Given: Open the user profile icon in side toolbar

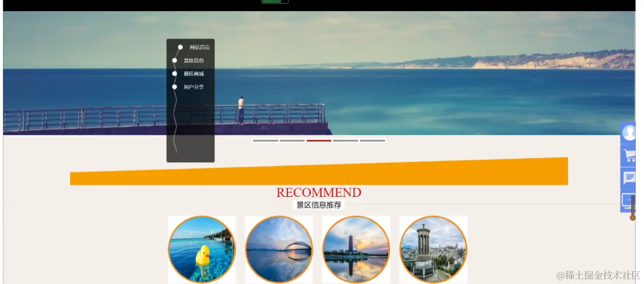Looking at the screenshot, I should tap(628, 132).
